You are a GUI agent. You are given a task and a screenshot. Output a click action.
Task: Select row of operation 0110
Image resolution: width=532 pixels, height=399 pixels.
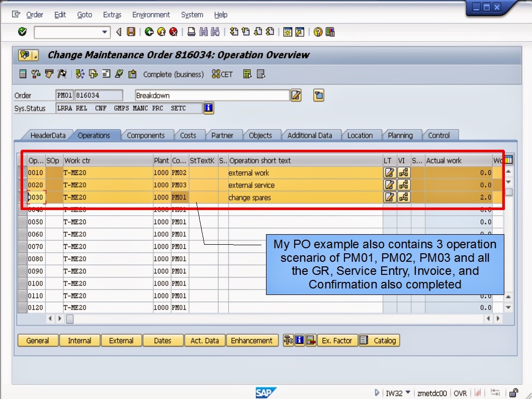(23, 295)
